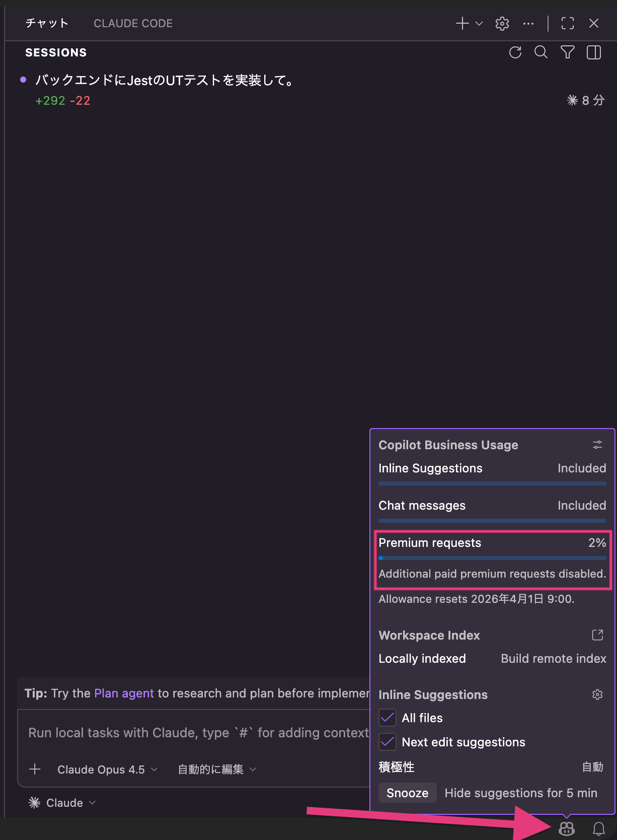Image resolution: width=617 pixels, height=840 pixels.
Task: Switch to the CLAUDE CODE tab
Action: click(133, 24)
